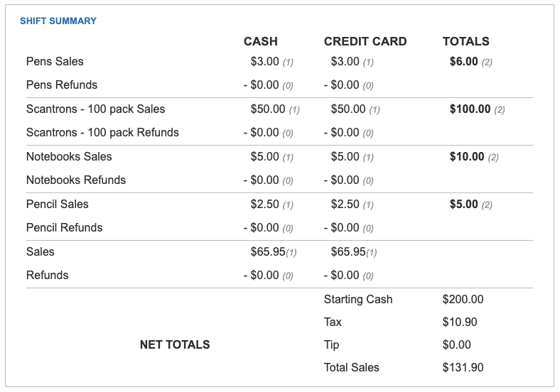The width and height of the screenshot is (560, 392).
Task: Click the $131.90 total sales value
Action: (463, 368)
